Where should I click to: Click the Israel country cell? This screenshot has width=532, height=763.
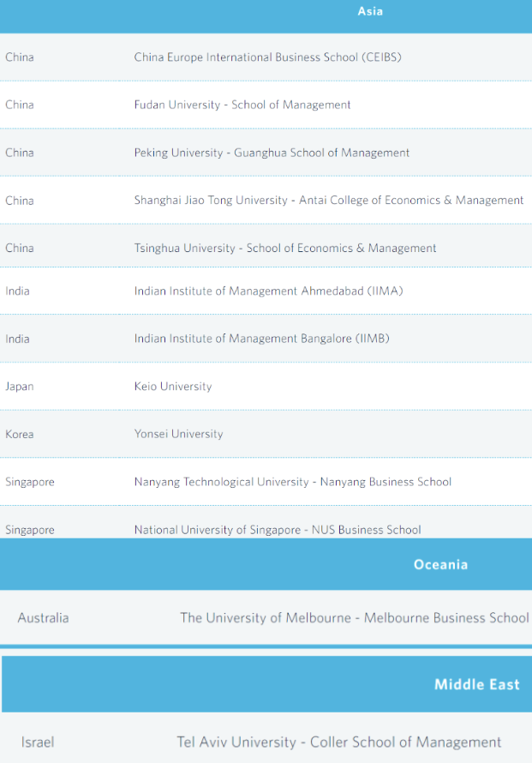(x=38, y=742)
